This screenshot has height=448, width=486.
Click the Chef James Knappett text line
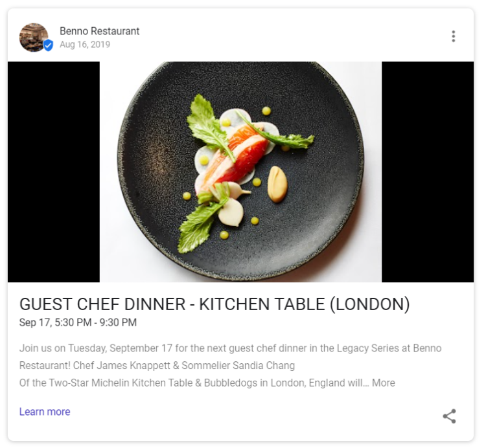[x=157, y=365]
